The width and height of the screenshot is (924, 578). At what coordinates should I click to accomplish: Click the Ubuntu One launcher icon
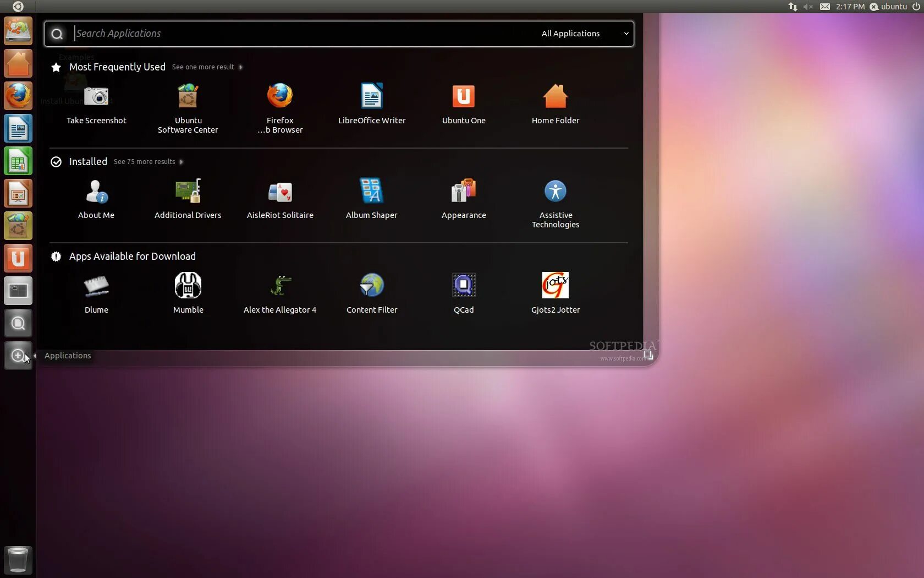point(18,258)
